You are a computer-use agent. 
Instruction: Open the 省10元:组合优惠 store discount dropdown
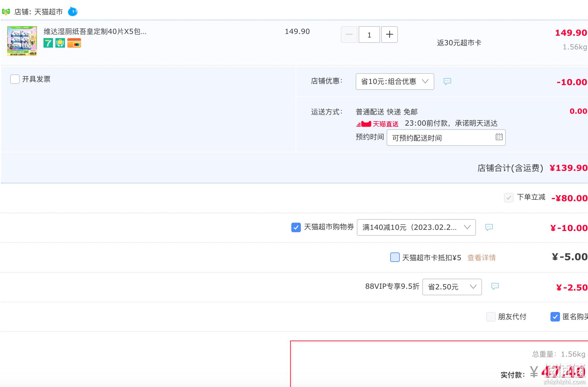pos(395,82)
